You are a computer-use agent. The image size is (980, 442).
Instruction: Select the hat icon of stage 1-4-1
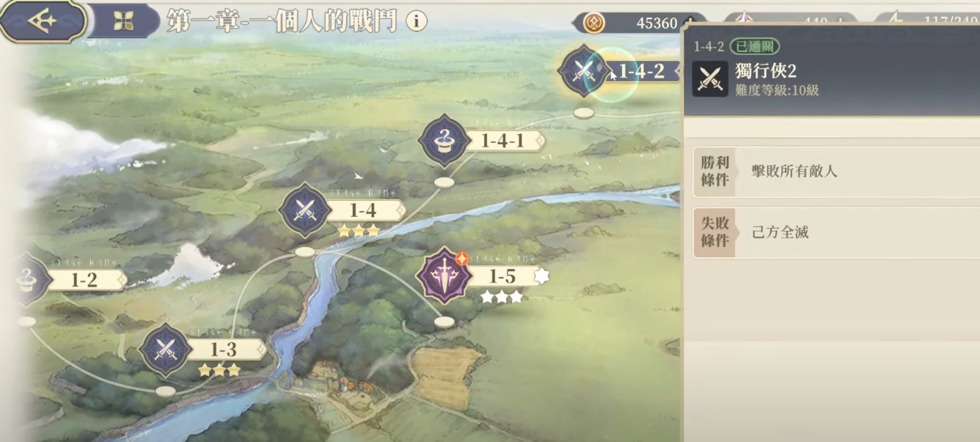[443, 141]
